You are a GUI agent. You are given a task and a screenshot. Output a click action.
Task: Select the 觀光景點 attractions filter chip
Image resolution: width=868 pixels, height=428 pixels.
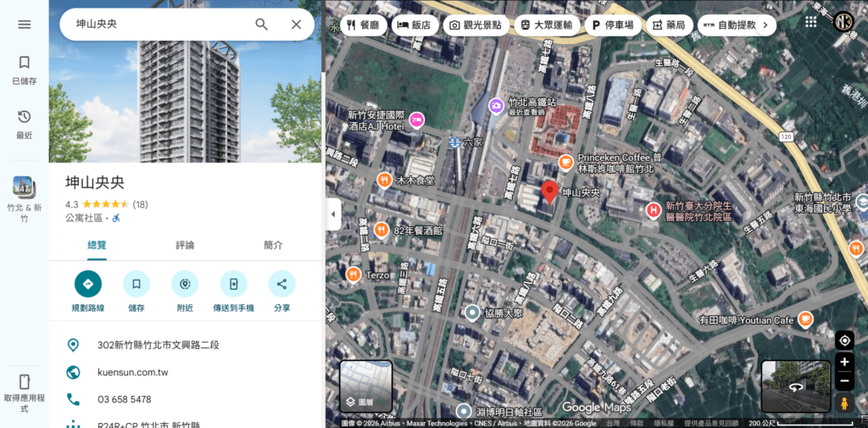[x=476, y=25]
